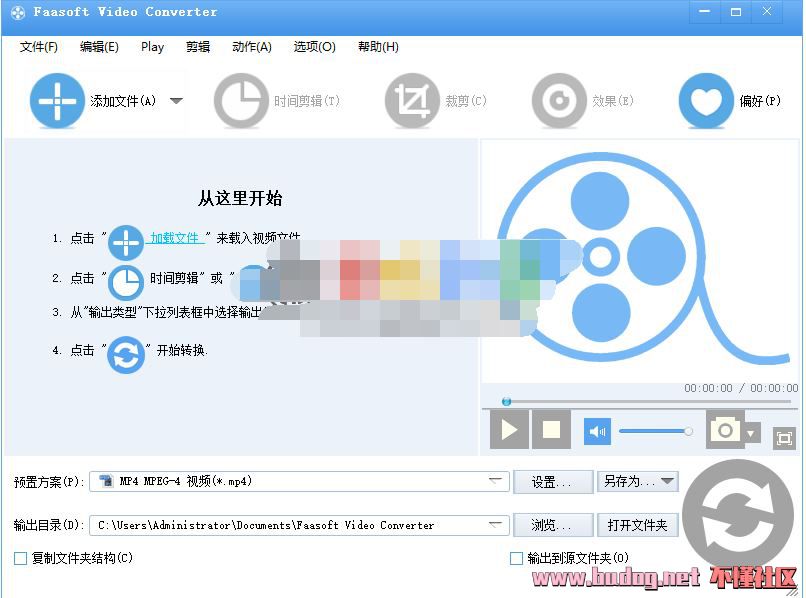Click the 加载文件 link
Viewport: 806px width, 598px height.
[x=175, y=238]
